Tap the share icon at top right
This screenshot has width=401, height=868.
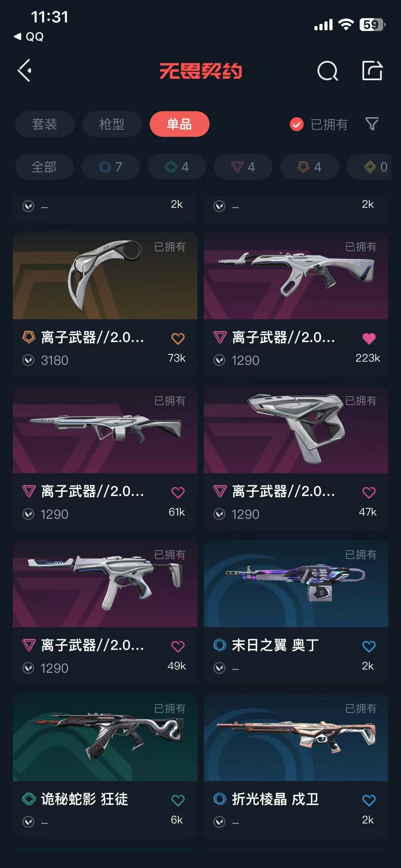pos(372,70)
